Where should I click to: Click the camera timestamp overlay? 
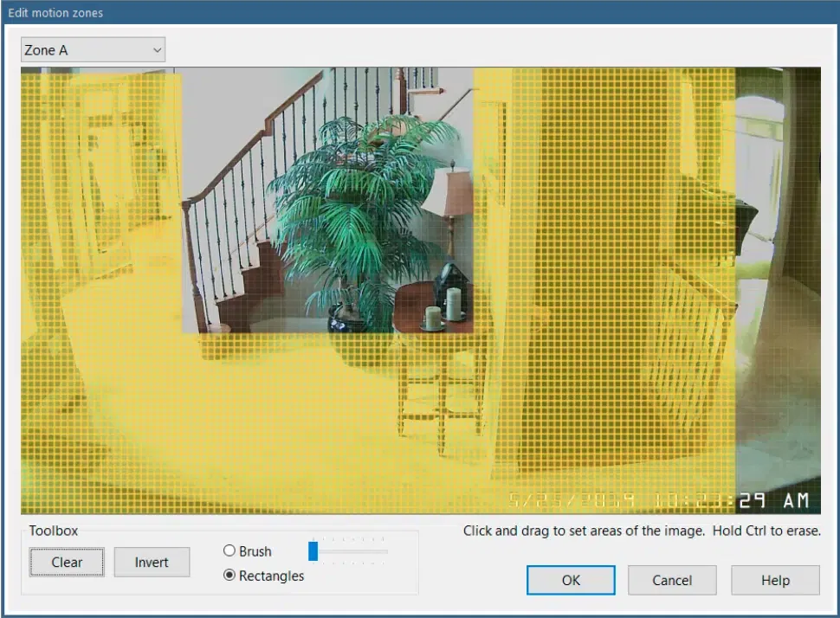tap(658, 500)
